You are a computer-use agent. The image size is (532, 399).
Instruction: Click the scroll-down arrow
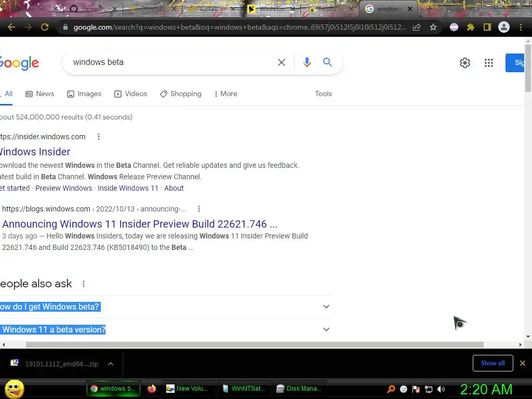pyautogui.click(x=528, y=337)
